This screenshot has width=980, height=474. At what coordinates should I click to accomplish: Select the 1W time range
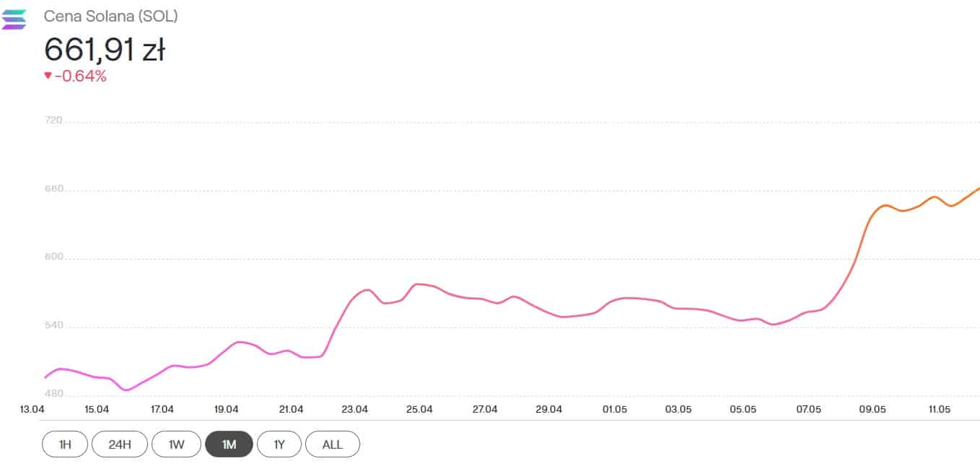point(176,444)
